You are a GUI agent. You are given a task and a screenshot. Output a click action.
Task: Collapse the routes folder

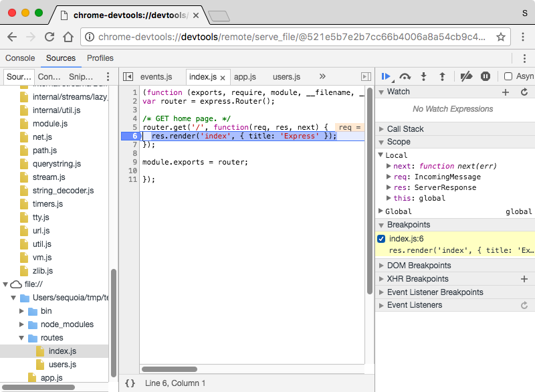point(21,338)
